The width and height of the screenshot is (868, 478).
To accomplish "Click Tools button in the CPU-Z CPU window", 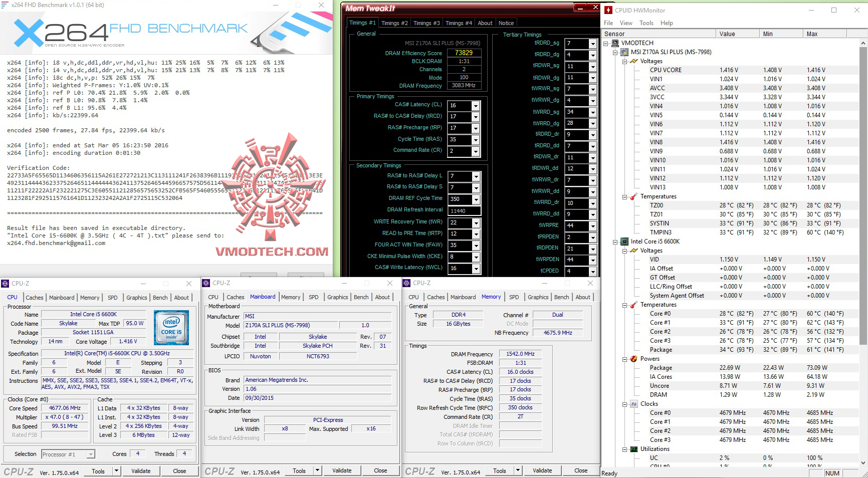I will click(98, 471).
